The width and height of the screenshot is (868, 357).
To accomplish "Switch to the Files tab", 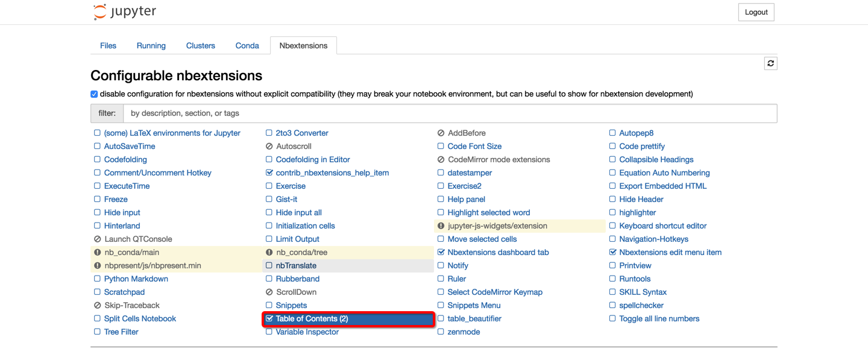I will [108, 45].
